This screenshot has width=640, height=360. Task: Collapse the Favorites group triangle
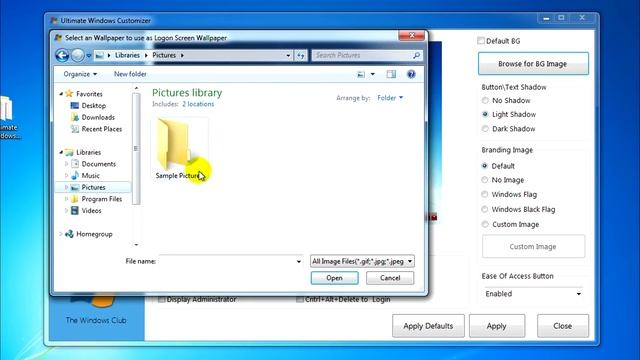click(61, 94)
